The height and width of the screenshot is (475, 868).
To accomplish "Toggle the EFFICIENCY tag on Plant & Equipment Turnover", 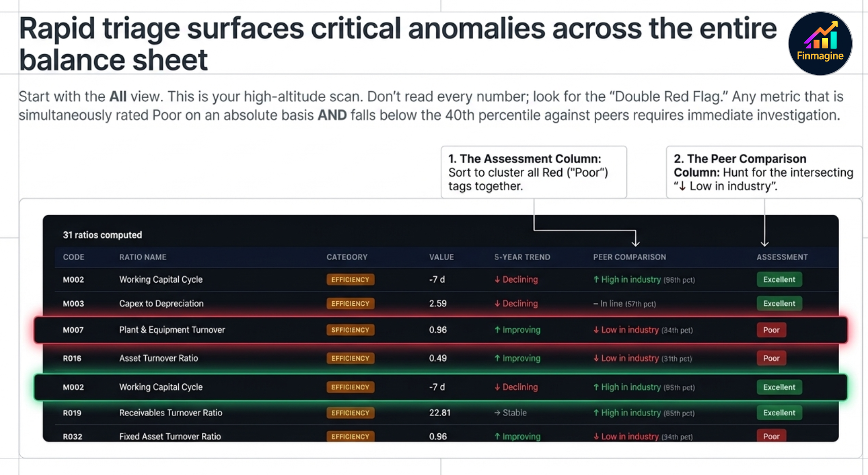I will coord(350,330).
